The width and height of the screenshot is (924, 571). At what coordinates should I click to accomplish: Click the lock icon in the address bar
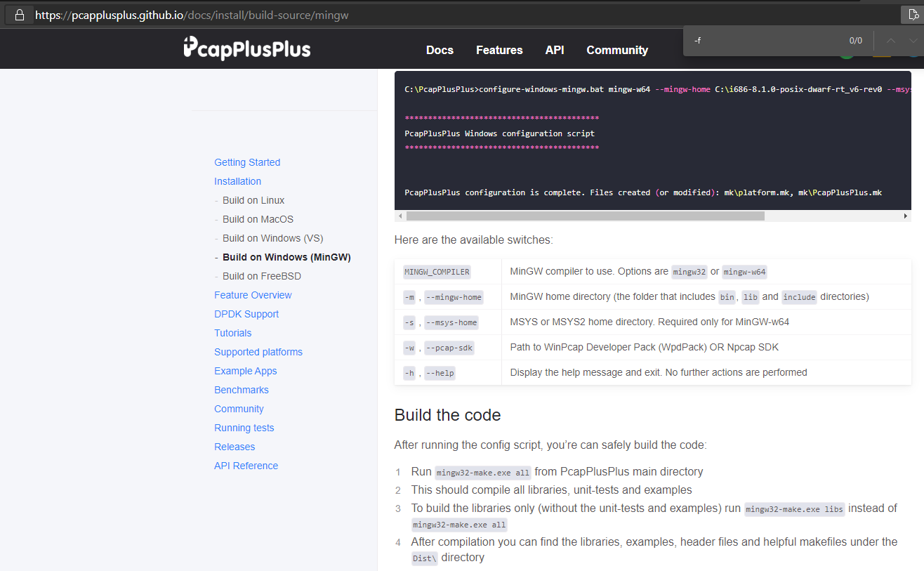[x=18, y=14]
